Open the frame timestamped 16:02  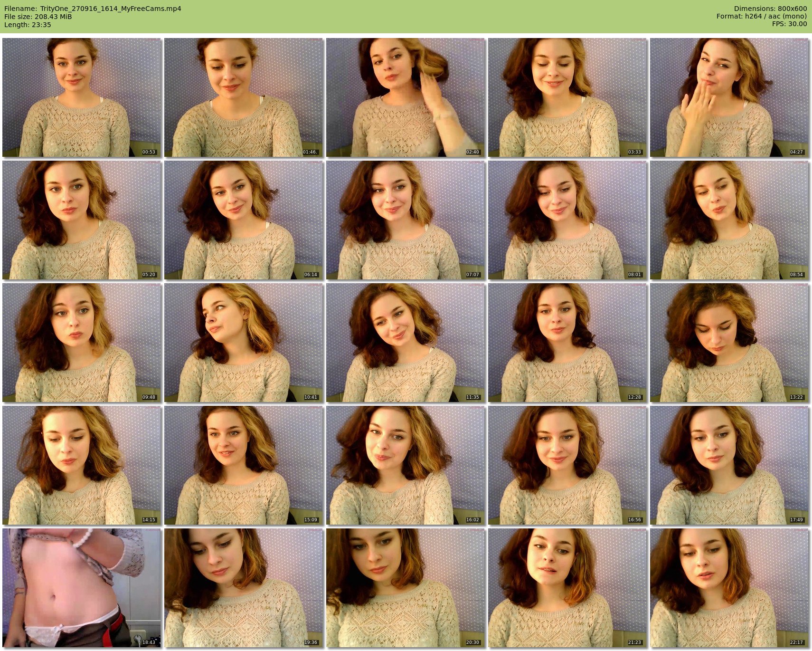(x=405, y=465)
